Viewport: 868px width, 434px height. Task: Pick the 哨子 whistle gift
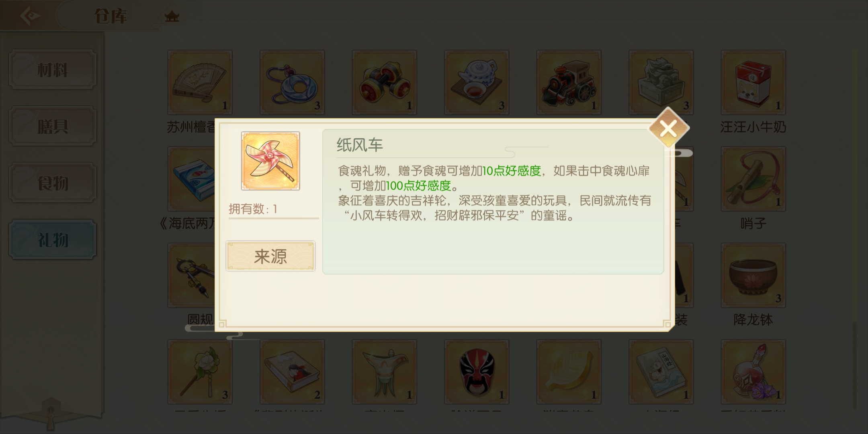click(753, 179)
